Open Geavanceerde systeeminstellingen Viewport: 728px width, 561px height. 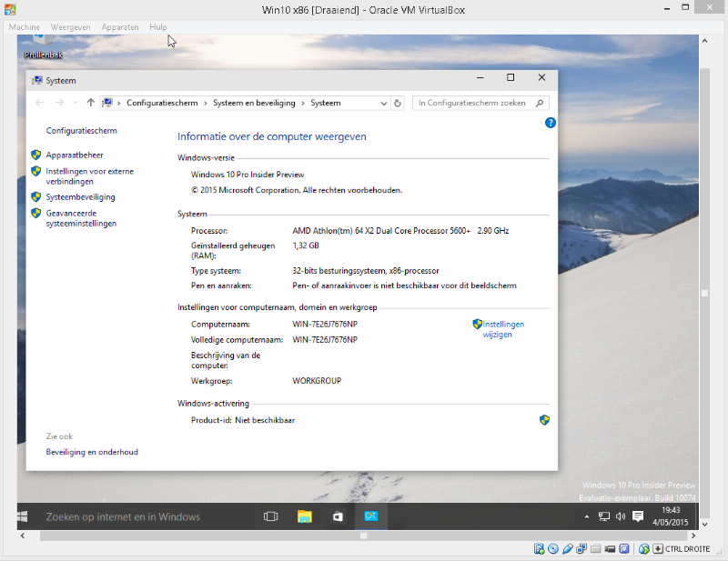[x=81, y=218]
